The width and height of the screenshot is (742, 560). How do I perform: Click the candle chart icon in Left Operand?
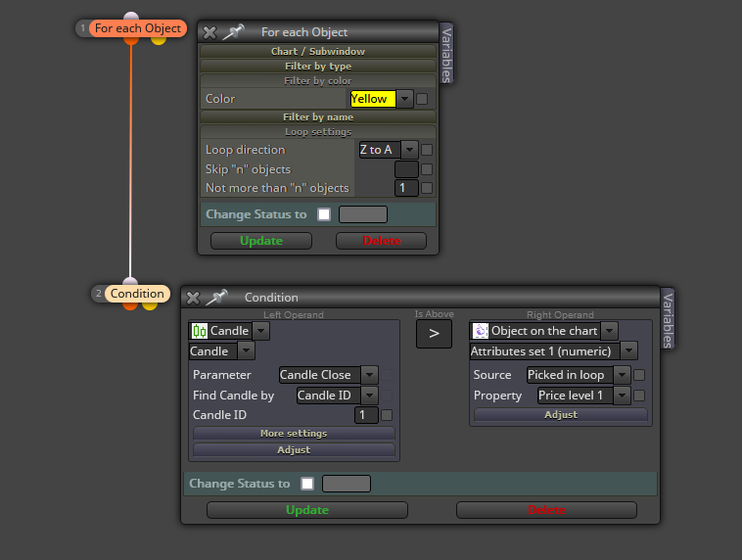(x=200, y=331)
